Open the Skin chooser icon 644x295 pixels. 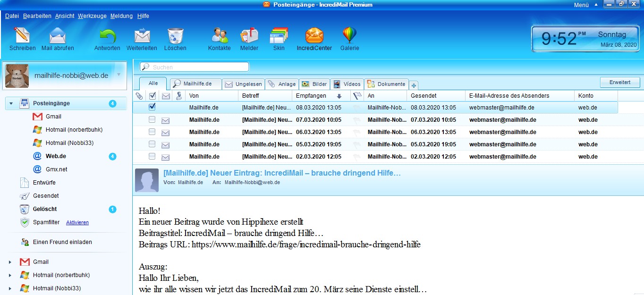[x=279, y=36]
